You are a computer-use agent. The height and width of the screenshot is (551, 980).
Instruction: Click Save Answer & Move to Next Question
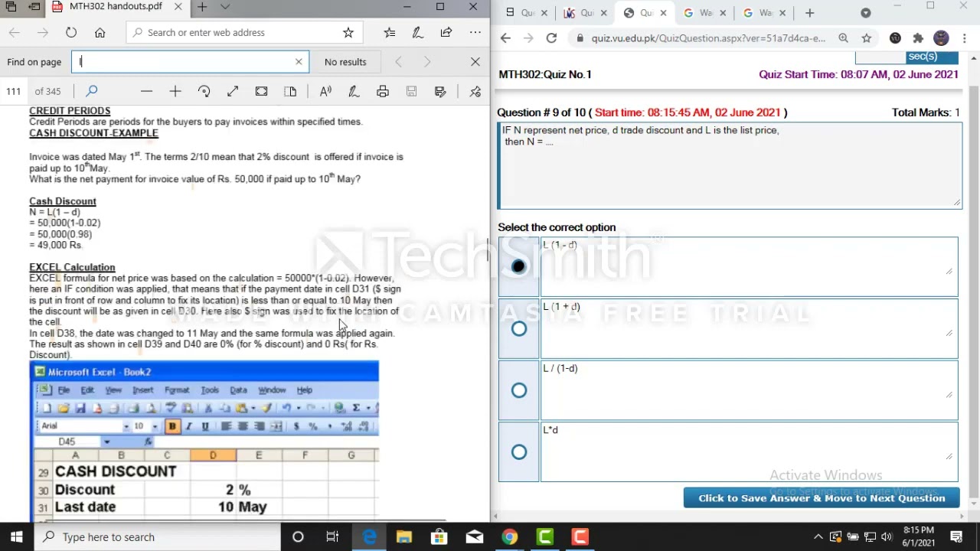[x=822, y=498]
